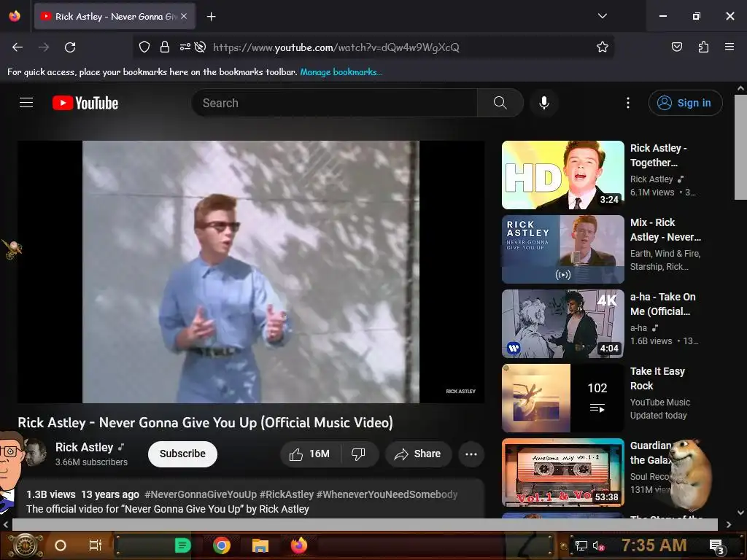Share the video
This screenshot has height=560, width=747.
point(418,454)
